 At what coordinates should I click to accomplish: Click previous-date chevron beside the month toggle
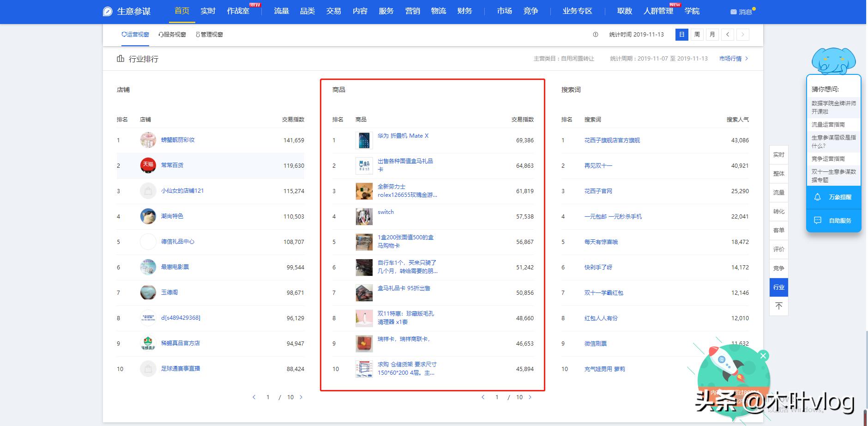tap(728, 34)
